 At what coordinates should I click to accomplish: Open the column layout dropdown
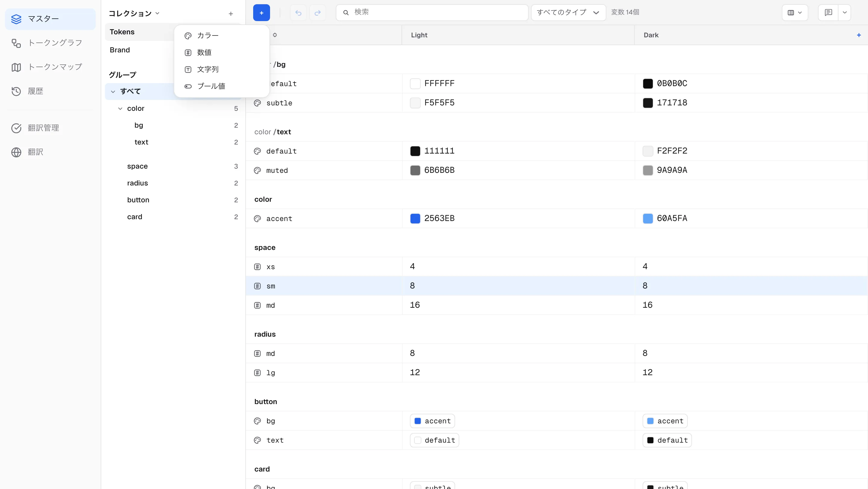click(795, 12)
